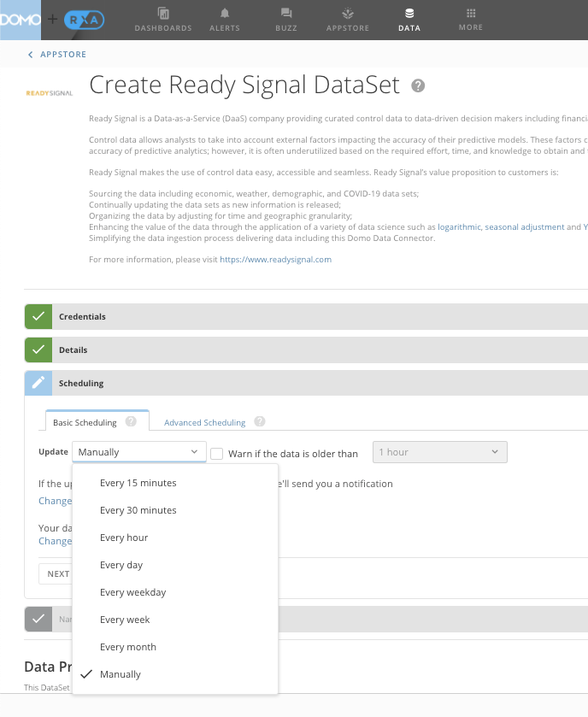588x717 pixels.
Task: Choose 'Every weekday' from the list
Action: click(132, 592)
